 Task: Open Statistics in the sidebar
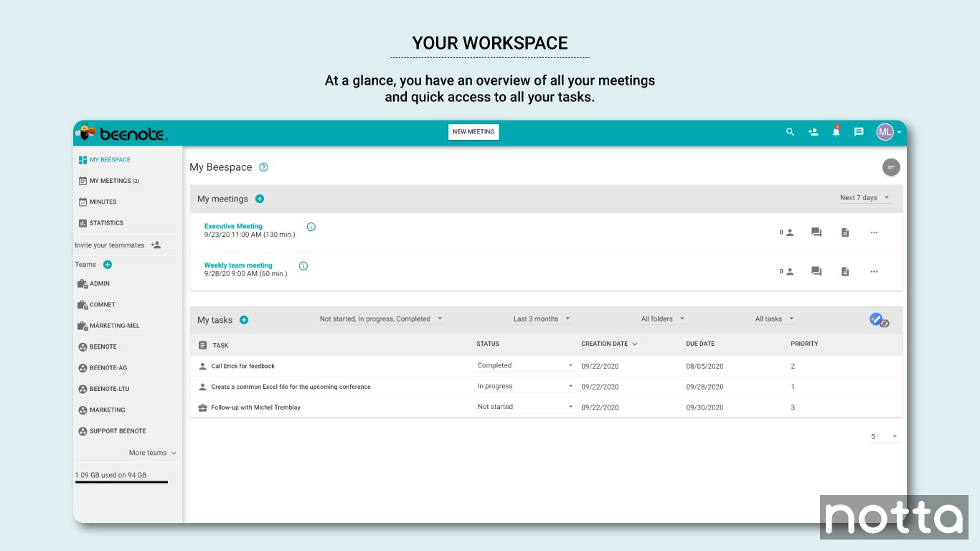pos(106,223)
